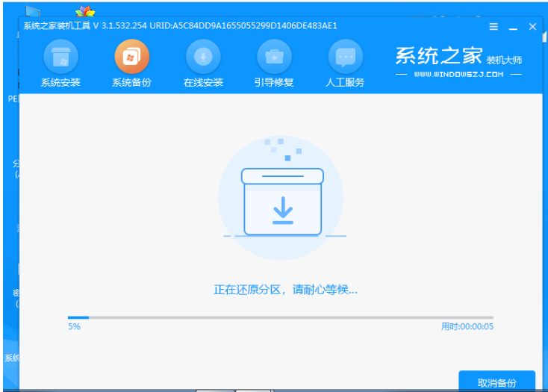Switch to the 系统安装 tab label
The image size is (548, 392).
coord(60,82)
